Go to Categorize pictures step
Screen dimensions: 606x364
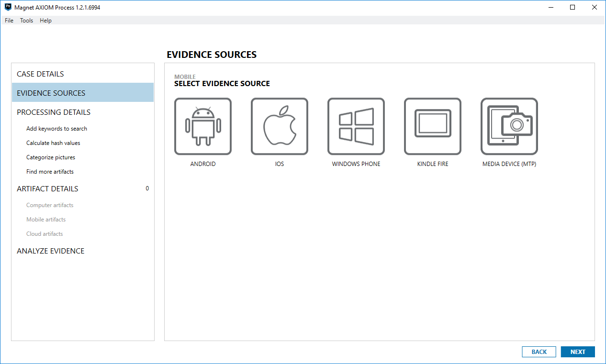click(51, 157)
